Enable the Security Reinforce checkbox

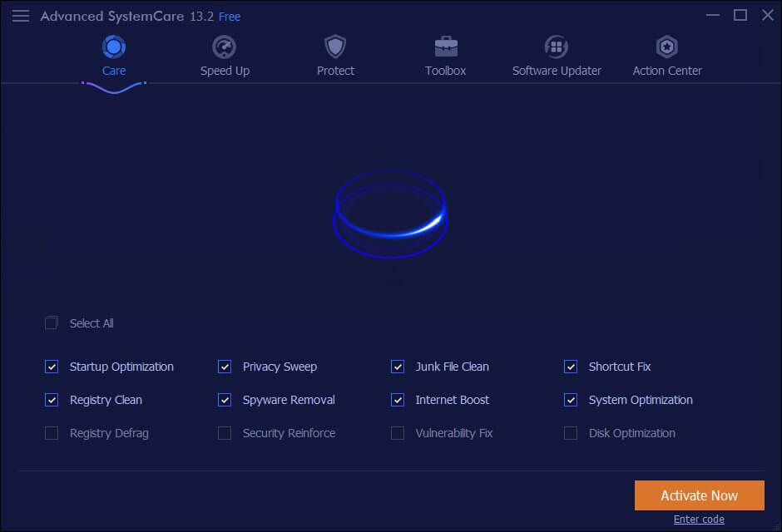(x=225, y=433)
